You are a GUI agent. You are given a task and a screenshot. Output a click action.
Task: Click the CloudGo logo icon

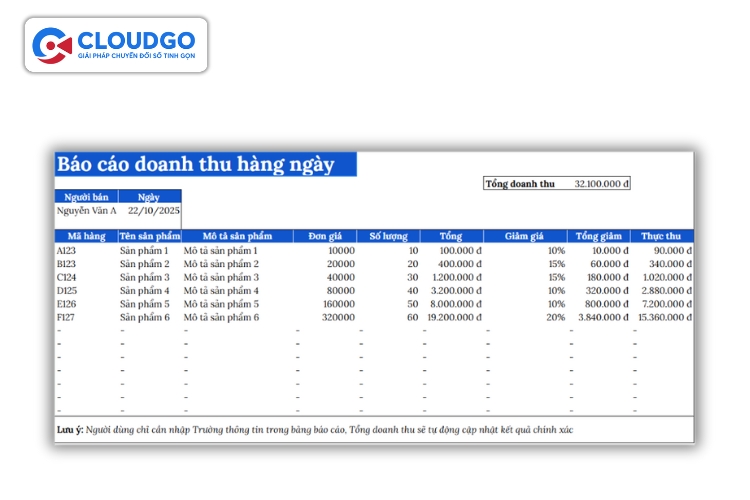click(x=51, y=45)
